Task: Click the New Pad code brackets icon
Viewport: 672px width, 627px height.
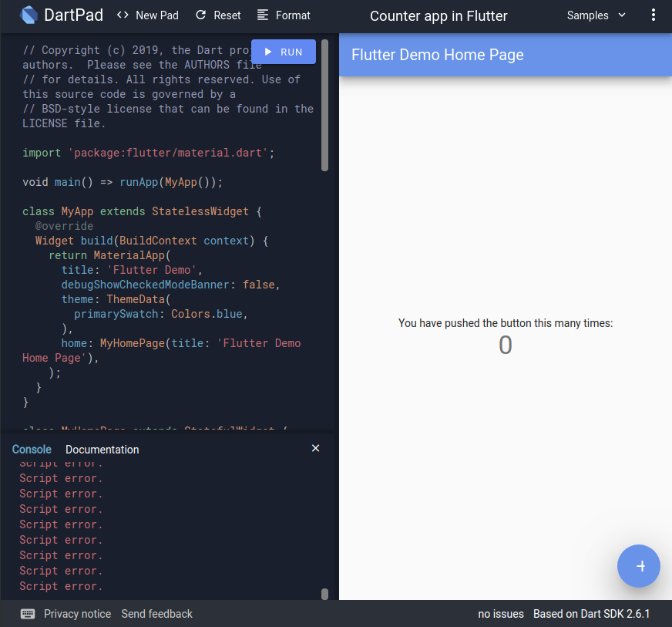Action: pos(123,15)
